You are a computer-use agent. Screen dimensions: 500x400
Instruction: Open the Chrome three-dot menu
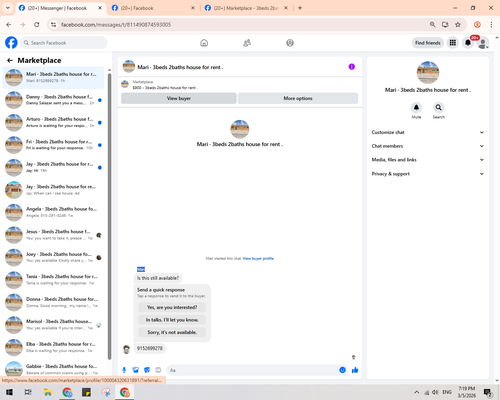491,24
